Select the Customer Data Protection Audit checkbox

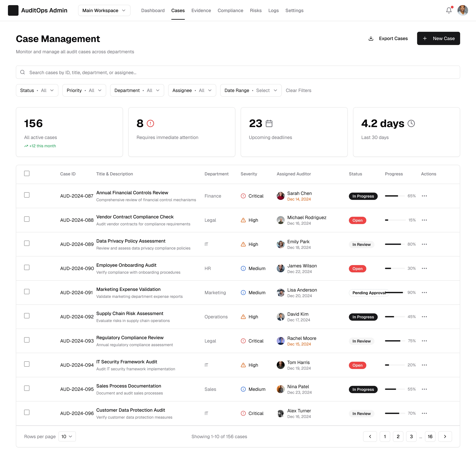click(x=27, y=412)
